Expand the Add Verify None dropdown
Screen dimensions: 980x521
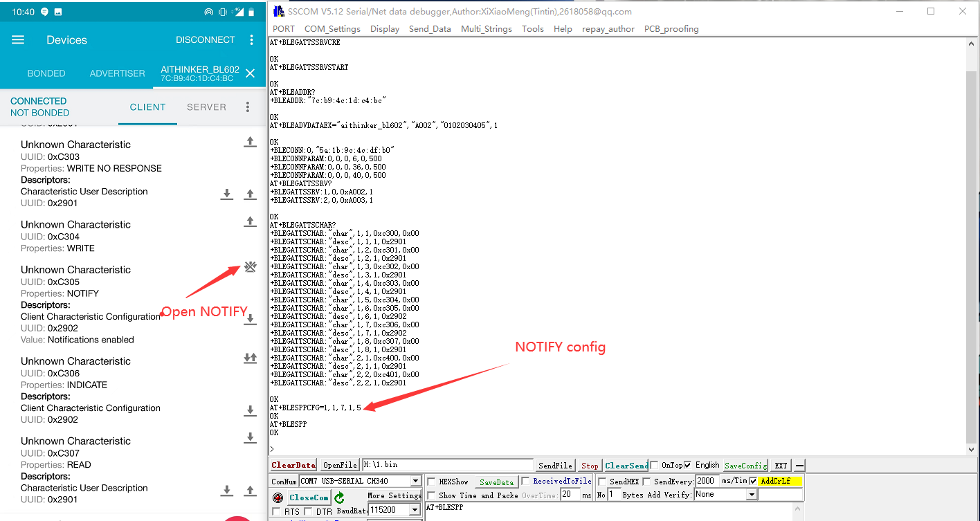click(752, 495)
